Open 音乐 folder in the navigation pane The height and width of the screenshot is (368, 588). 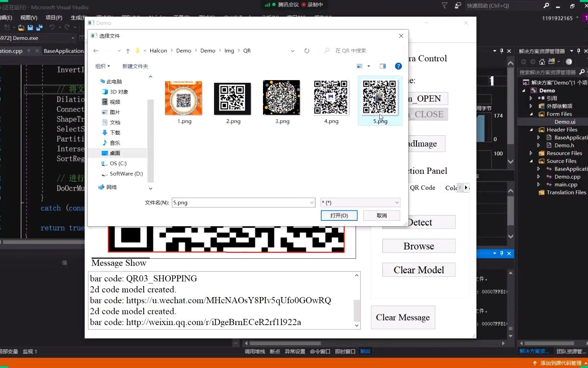pos(115,143)
